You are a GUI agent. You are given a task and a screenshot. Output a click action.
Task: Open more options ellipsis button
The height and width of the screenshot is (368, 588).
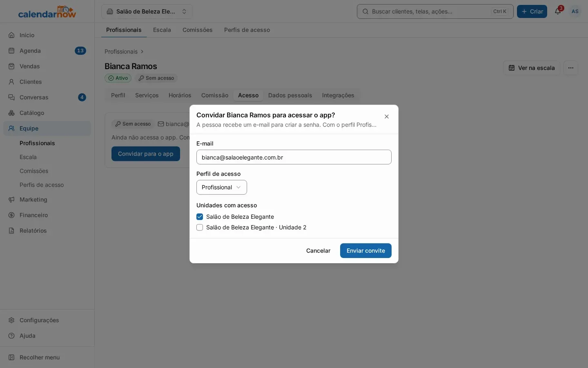pyautogui.click(x=571, y=68)
